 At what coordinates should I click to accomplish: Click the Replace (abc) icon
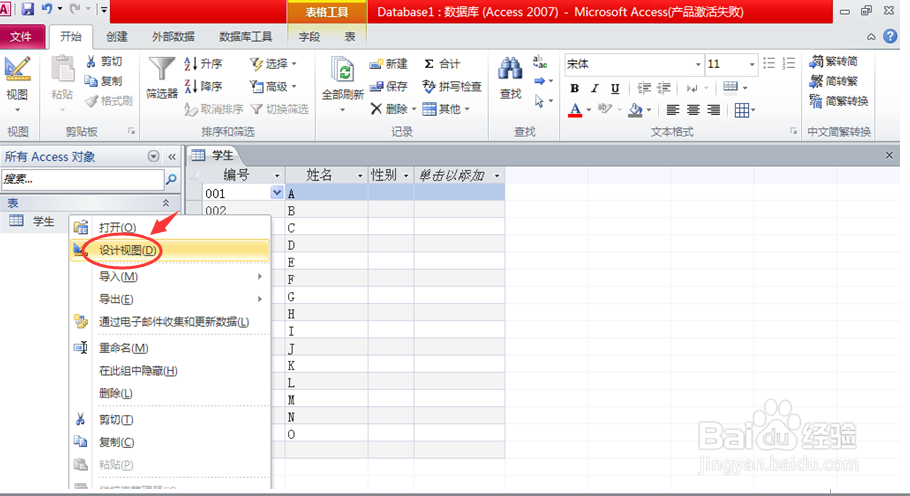[540, 61]
